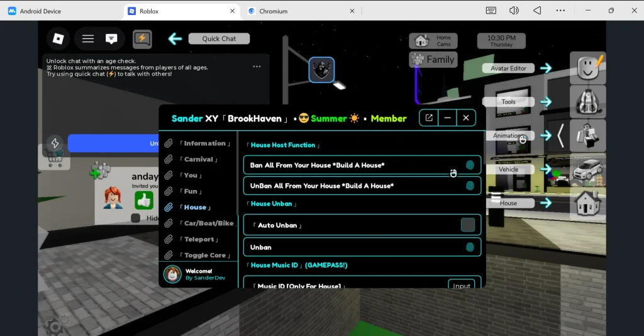Toggle the Hide checkbox on invite card
Image resolution: width=644 pixels, height=336 pixels.
(136, 218)
